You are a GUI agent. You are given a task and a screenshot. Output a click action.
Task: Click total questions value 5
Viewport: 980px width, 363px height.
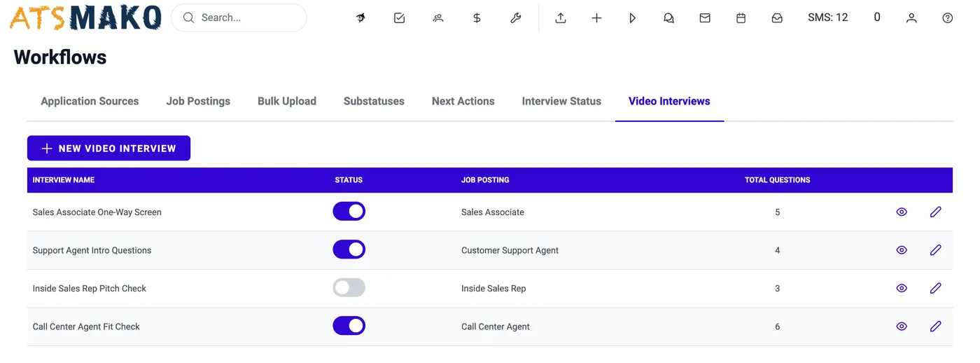click(x=777, y=212)
